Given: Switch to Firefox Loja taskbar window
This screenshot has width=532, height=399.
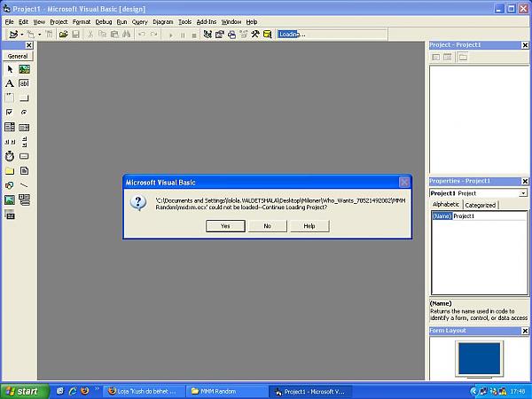Looking at the screenshot, I should (x=144, y=392).
